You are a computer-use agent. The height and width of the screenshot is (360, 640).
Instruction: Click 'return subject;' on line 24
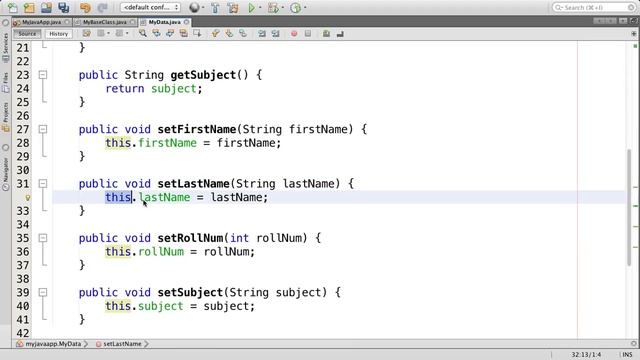(x=154, y=89)
